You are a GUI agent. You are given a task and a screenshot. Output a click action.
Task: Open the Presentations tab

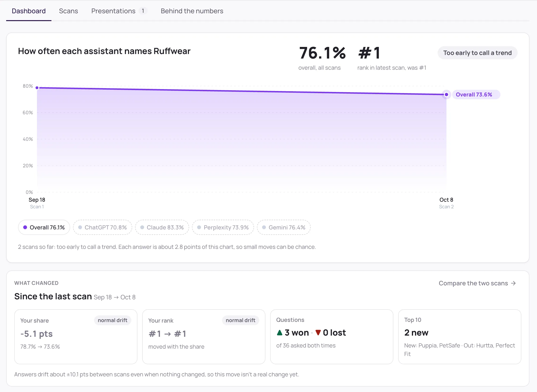pyautogui.click(x=119, y=11)
